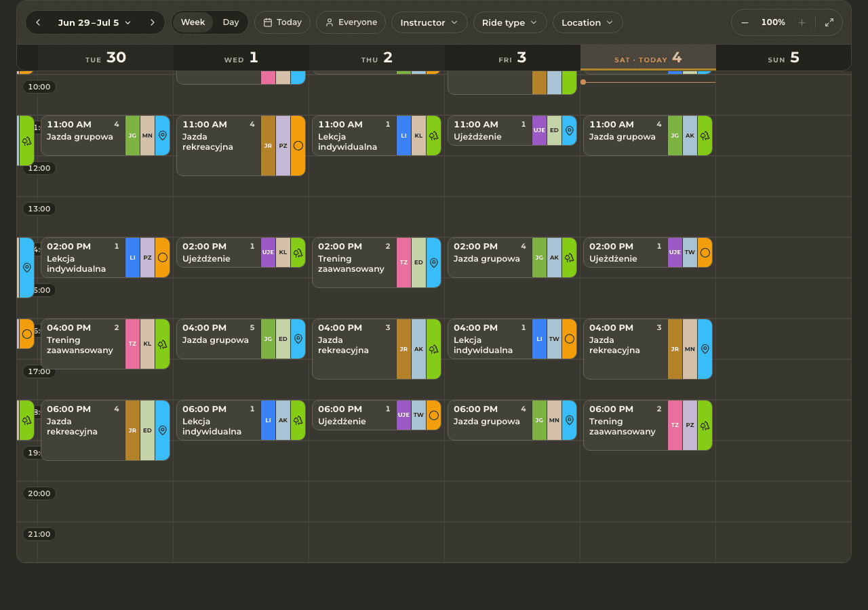The image size is (868, 610).
Task: Jump to Today
Action: (x=282, y=22)
